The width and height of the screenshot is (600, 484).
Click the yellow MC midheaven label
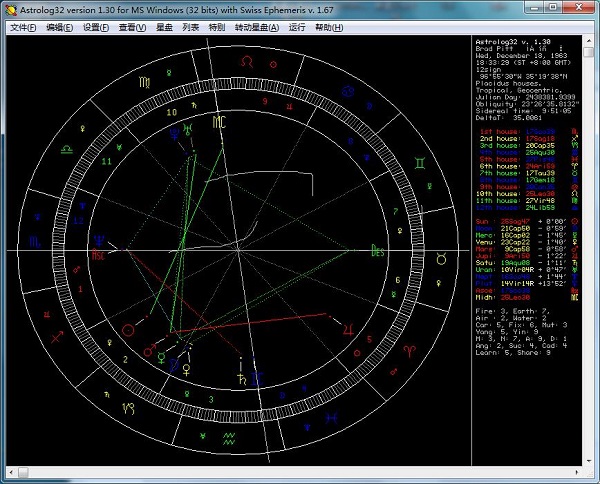pos(219,122)
